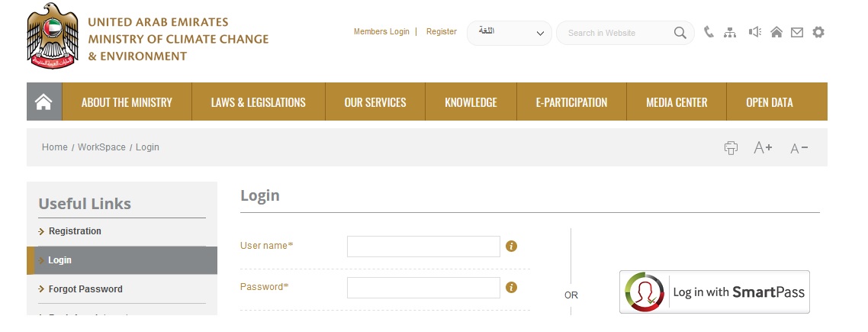
Task: Open the Arabic language dropdown
Action: [x=510, y=33]
